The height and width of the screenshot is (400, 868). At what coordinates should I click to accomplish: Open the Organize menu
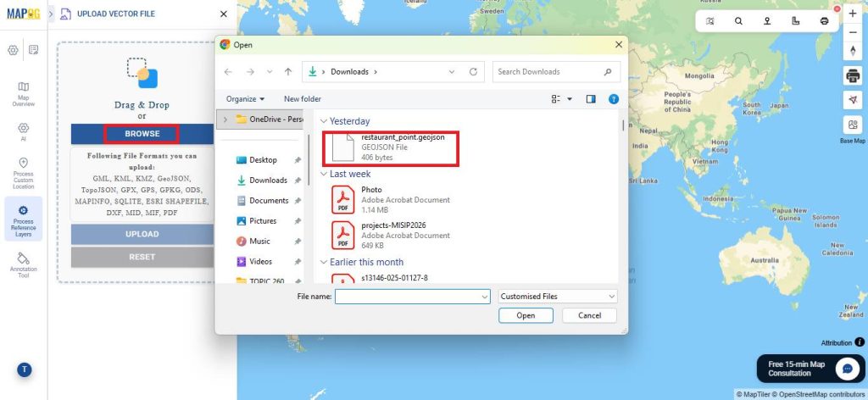tap(245, 99)
